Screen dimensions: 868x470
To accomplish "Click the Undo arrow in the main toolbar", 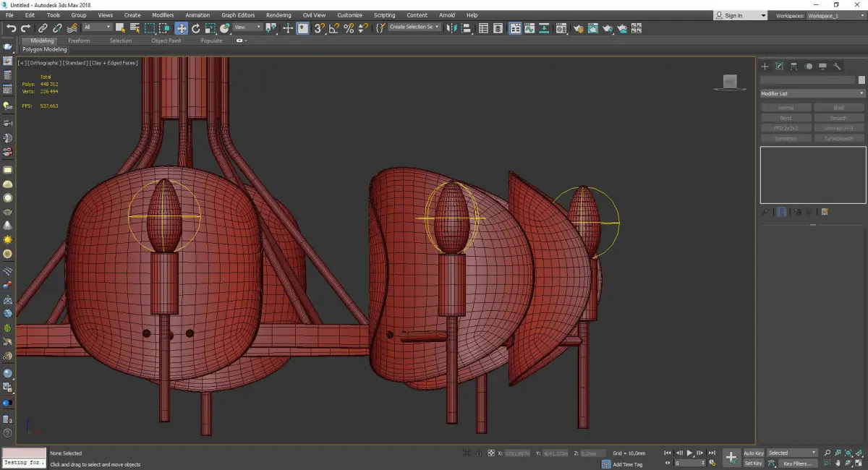I will tap(11, 28).
